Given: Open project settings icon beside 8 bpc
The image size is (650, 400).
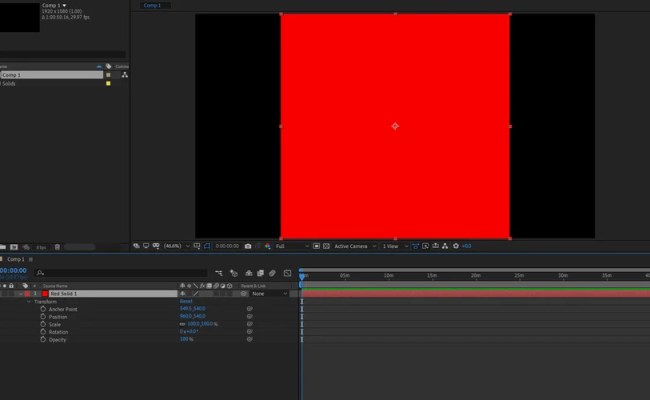Looking at the screenshot, I should coord(26,247).
